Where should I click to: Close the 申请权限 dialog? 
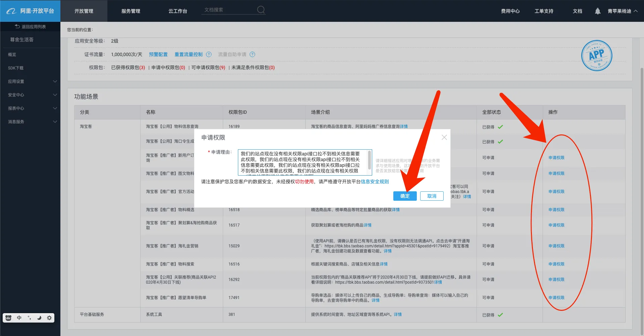point(444,137)
